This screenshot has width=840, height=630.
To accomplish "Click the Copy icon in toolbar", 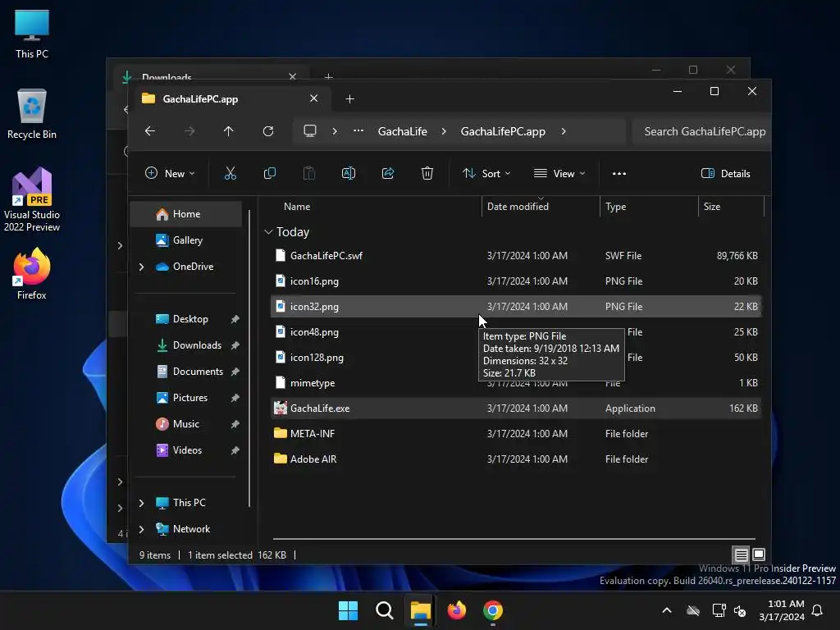I will (269, 173).
